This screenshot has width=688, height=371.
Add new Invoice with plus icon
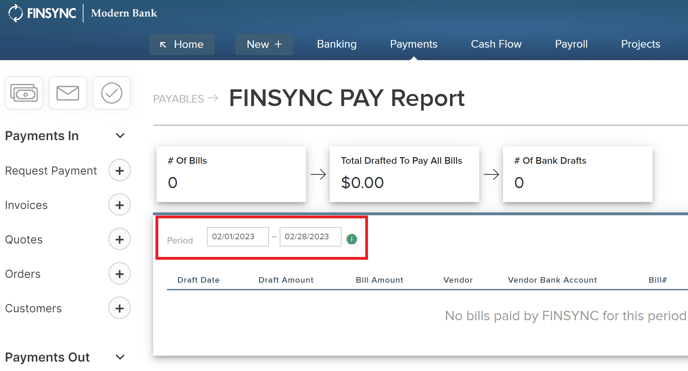pyautogui.click(x=119, y=205)
